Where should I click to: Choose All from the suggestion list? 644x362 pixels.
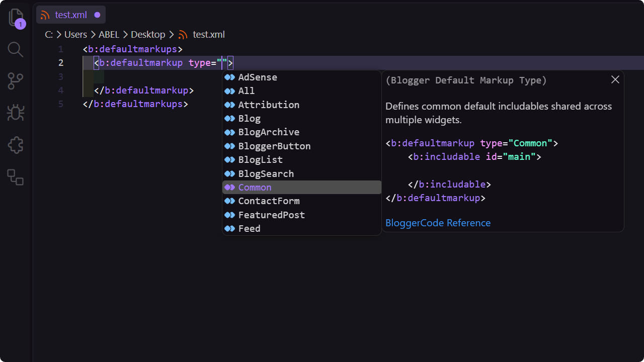pyautogui.click(x=302, y=91)
